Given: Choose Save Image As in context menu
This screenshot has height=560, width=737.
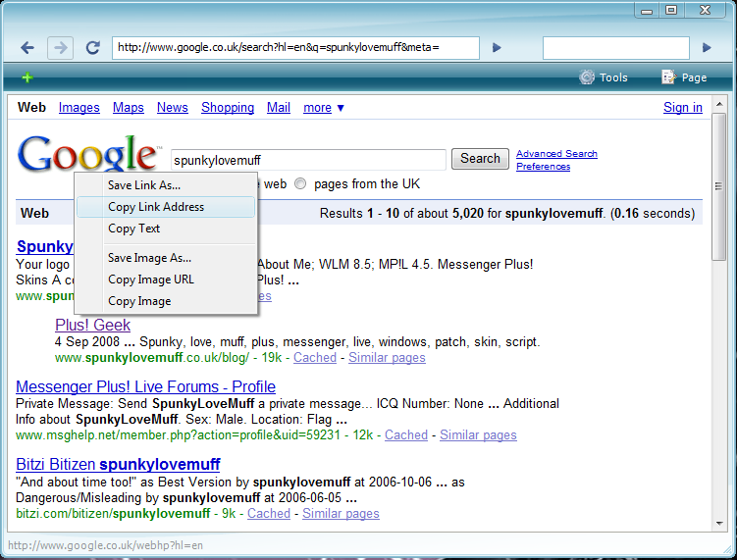Looking at the screenshot, I should click(x=149, y=258).
